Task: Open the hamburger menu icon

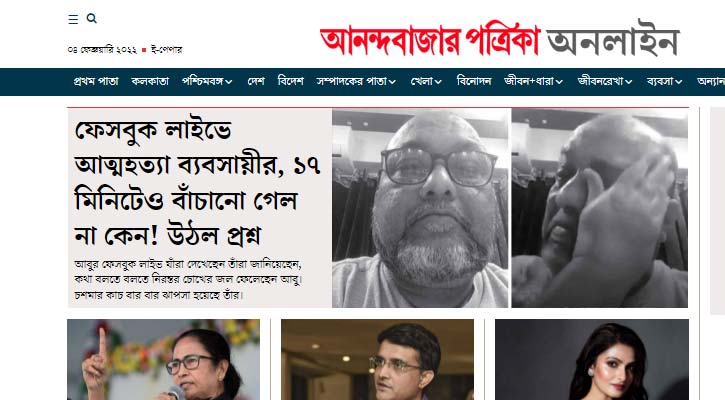Action: [x=73, y=19]
